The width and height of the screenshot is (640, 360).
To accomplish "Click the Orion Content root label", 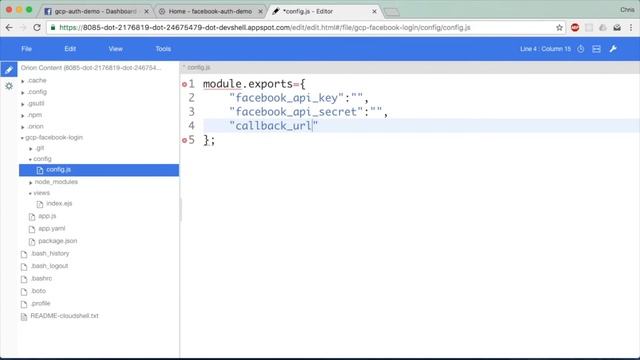I will click(91, 68).
